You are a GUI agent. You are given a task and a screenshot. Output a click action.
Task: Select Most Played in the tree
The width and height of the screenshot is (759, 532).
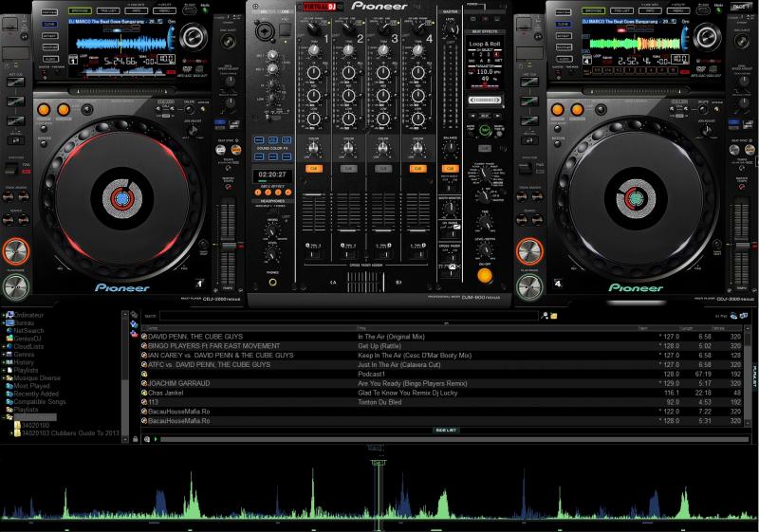(x=31, y=386)
